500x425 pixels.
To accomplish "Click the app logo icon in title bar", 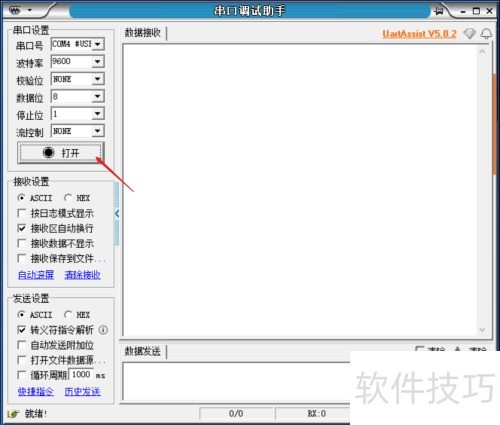I will (15, 10).
